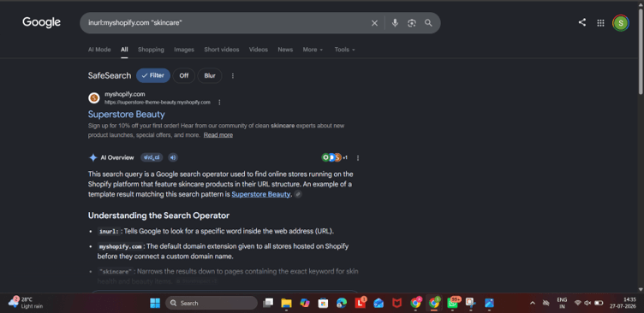Select the All results tab
The width and height of the screenshot is (644, 313).
click(124, 50)
